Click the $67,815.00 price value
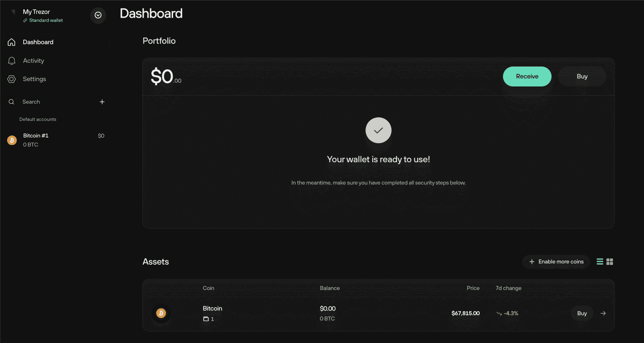Viewport: 644px width, 343px height. pyautogui.click(x=466, y=313)
